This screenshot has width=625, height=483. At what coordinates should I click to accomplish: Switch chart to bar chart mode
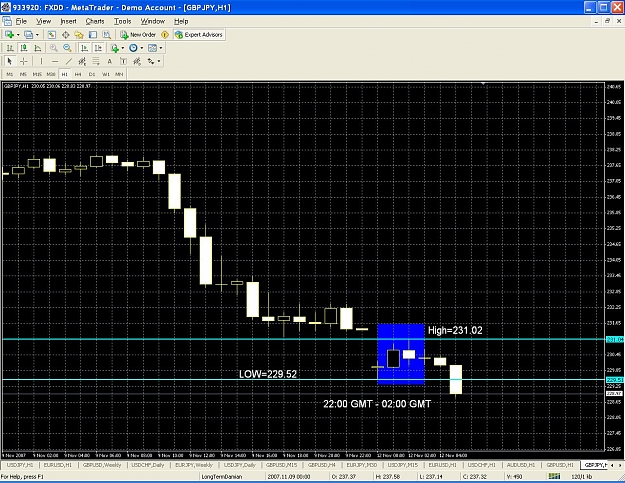tap(10, 48)
